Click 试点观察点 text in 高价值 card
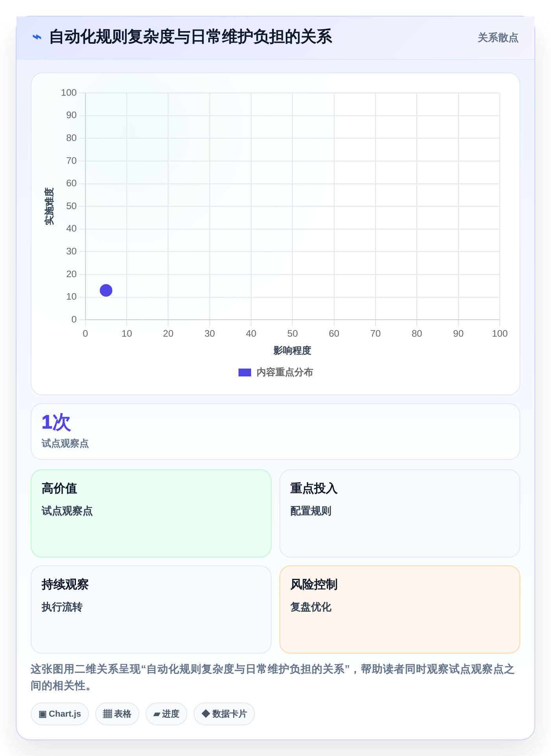Image resolution: width=551 pixels, height=756 pixels. click(67, 511)
